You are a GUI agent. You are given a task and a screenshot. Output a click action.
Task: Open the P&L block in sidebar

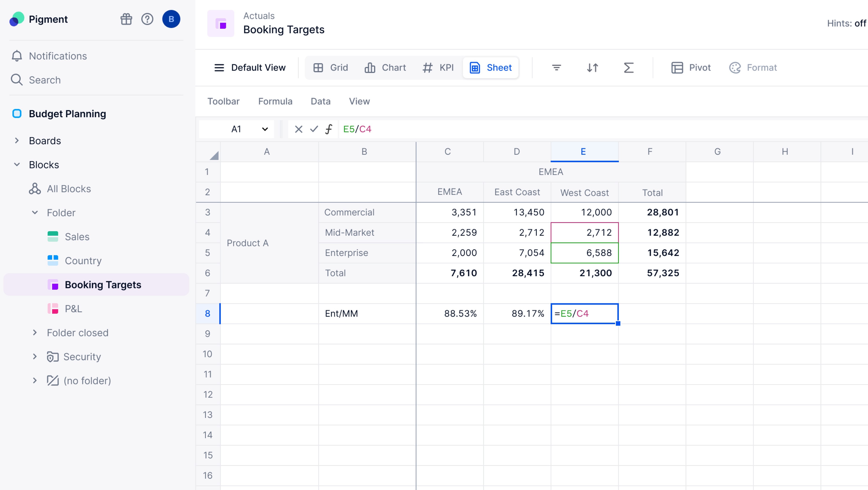(73, 308)
